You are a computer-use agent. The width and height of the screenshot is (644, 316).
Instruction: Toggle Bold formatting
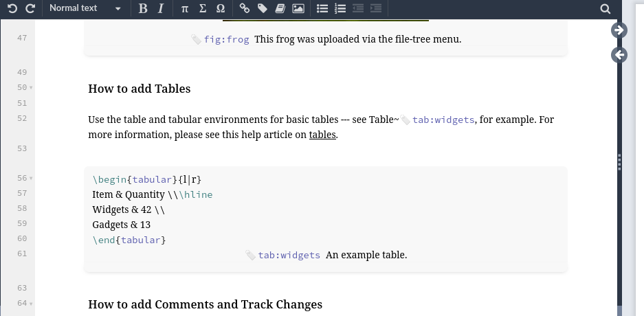click(142, 8)
